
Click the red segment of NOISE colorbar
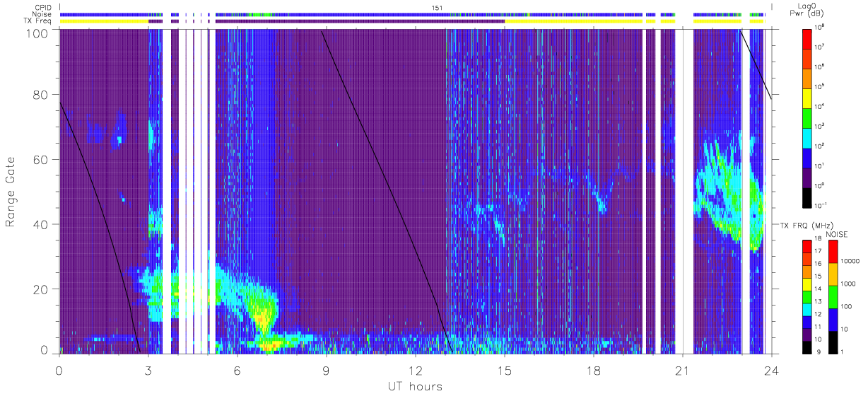click(833, 251)
